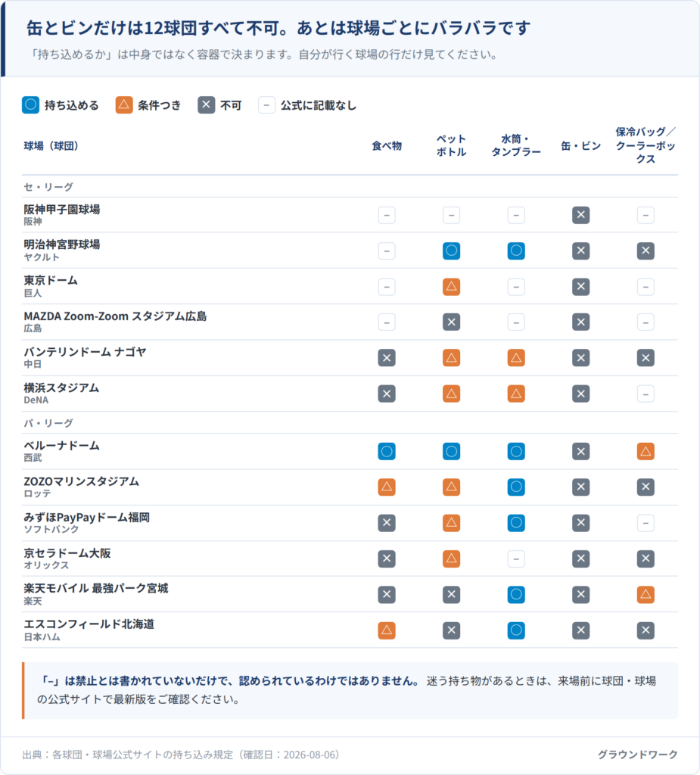This screenshot has width=700, height=775.
Task: Click the 東京ドーム row name
Action: pyautogui.click(x=51, y=280)
